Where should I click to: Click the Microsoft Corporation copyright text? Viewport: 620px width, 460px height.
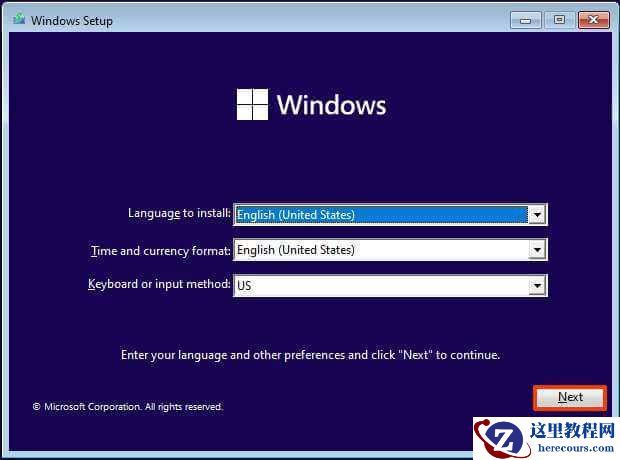[x=128, y=407]
